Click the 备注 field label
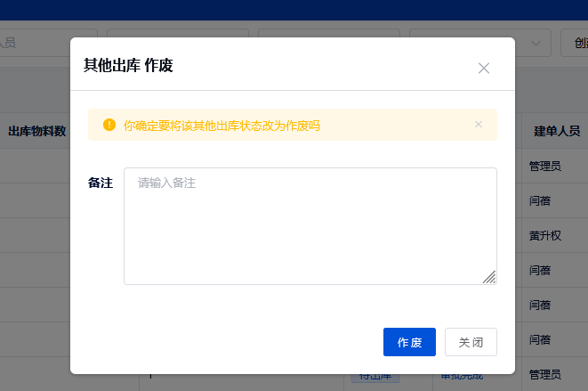 point(101,183)
